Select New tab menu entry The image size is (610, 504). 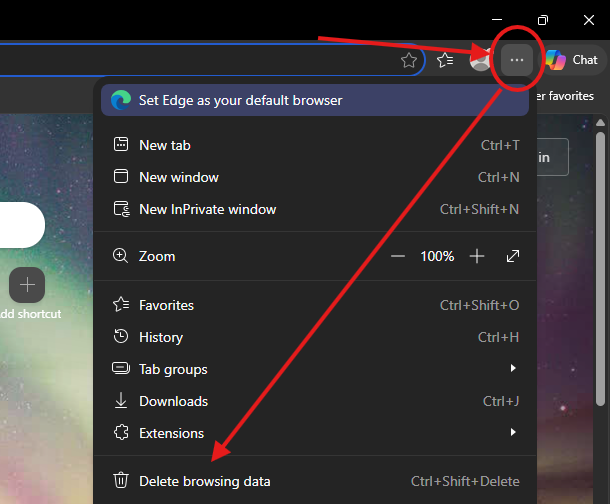click(x=315, y=145)
